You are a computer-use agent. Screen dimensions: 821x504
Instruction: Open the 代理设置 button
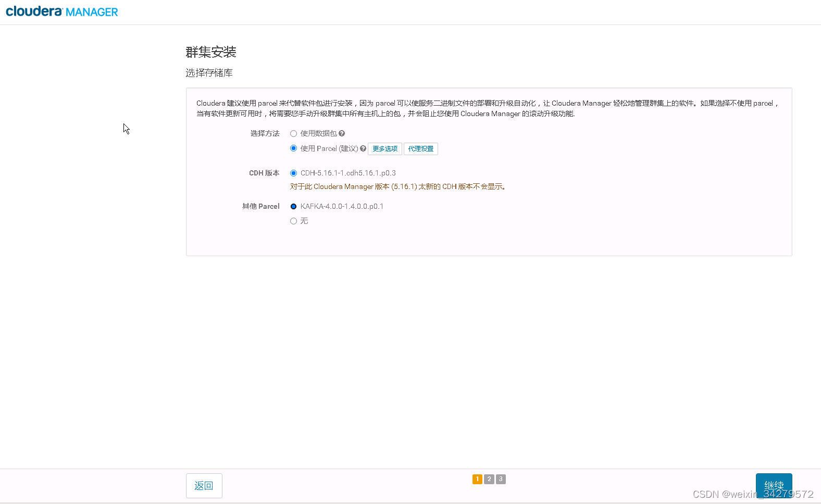click(x=421, y=149)
